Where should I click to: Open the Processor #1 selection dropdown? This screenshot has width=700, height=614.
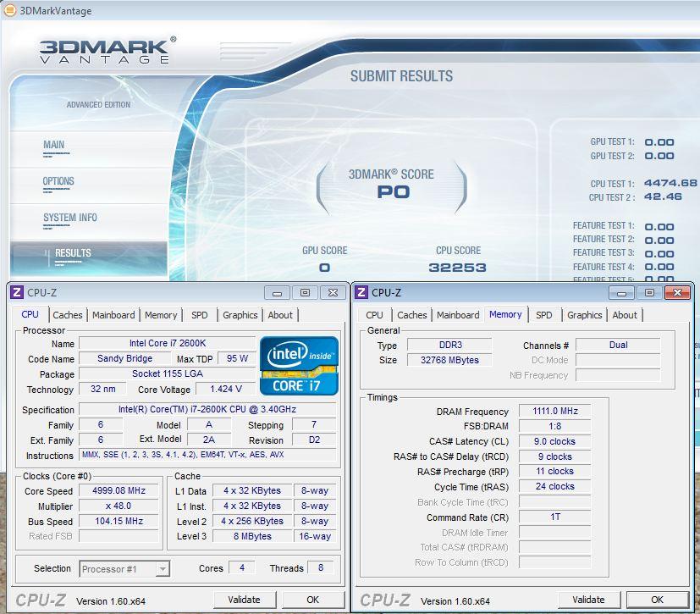click(x=163, y=569)
